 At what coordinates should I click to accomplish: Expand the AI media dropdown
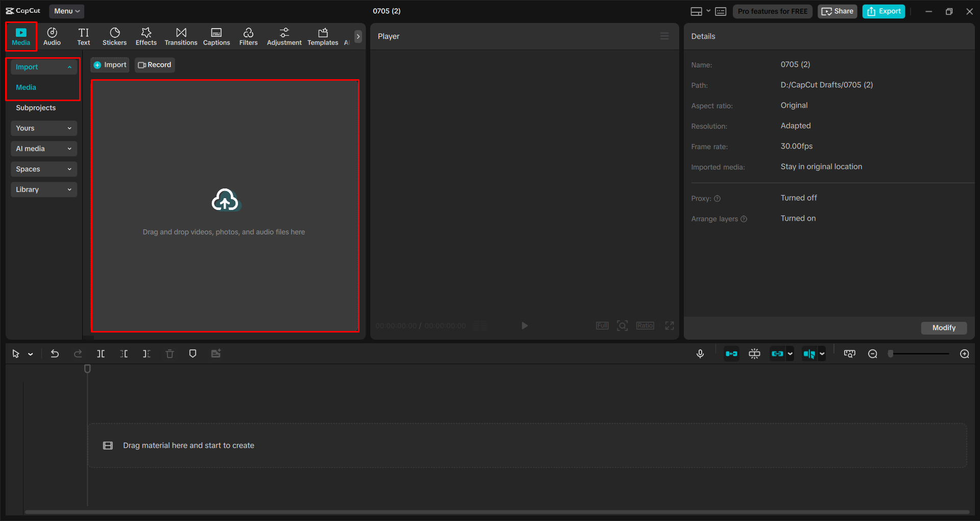point(43,149)
